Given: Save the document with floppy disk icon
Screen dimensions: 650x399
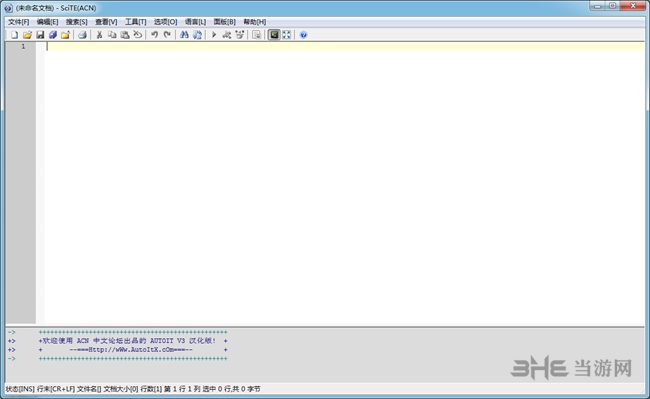Looking at the screenshot, I should tap(40, 35).
